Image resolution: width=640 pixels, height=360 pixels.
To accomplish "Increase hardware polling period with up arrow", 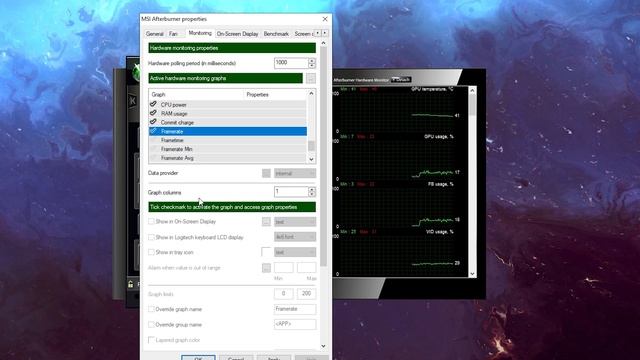I will [x=312, y=60].
